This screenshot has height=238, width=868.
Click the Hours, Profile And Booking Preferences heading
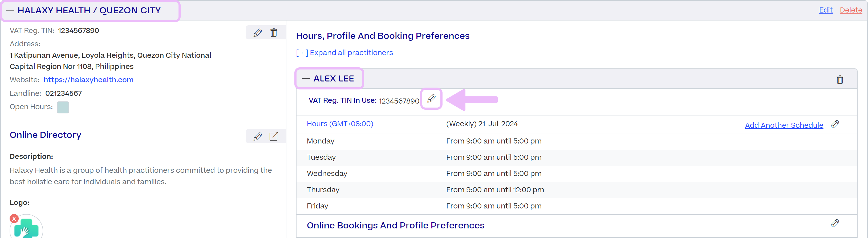coord(382,36)
